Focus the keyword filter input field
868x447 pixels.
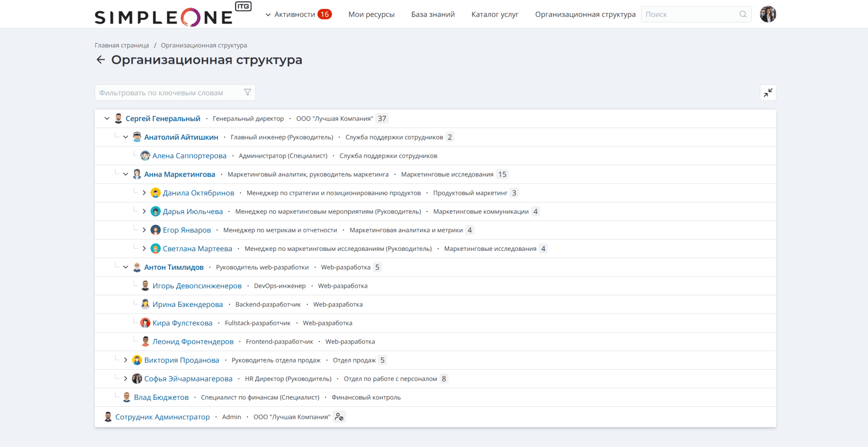point(170,93)
